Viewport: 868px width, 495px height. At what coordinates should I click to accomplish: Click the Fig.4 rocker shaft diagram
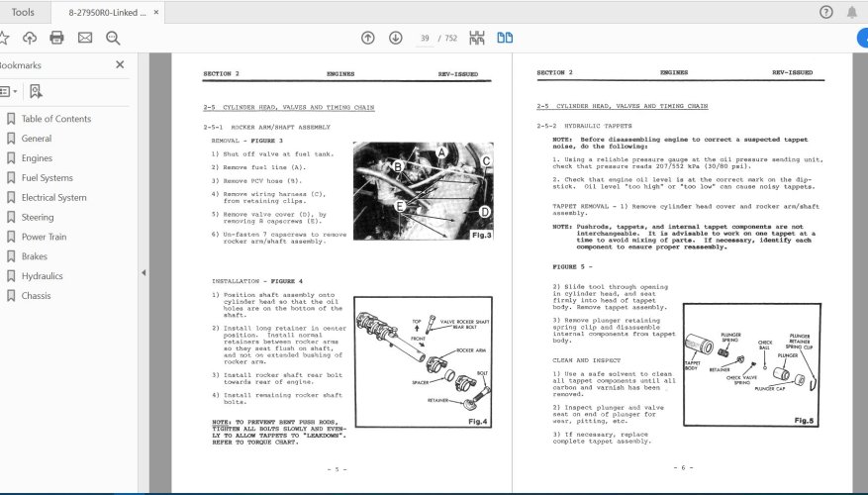click(x=424, y=362)
